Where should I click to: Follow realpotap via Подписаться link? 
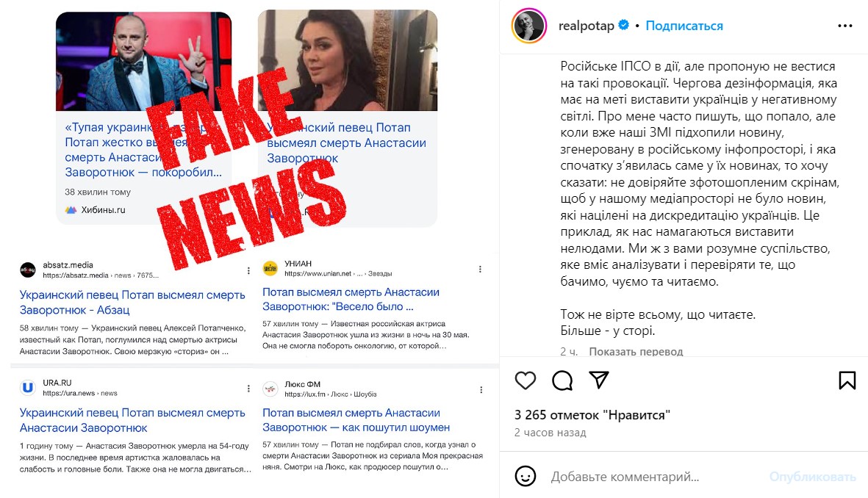coord(684,26)
